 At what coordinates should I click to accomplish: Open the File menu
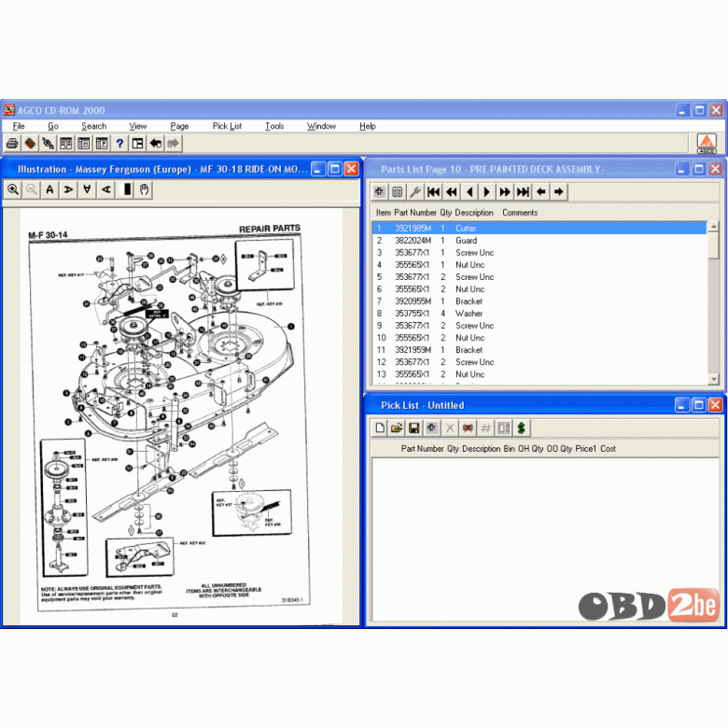tap(19, 126)
